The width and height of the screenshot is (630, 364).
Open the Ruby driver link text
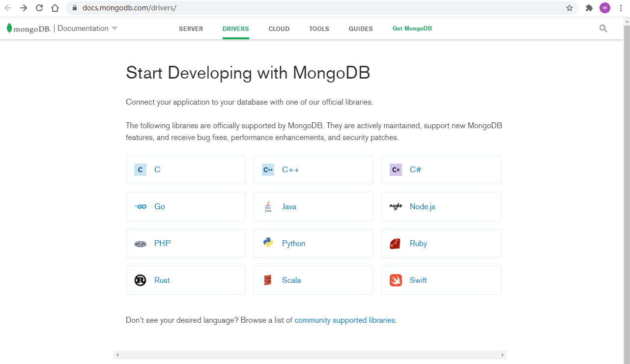click(x=418, y=244)
